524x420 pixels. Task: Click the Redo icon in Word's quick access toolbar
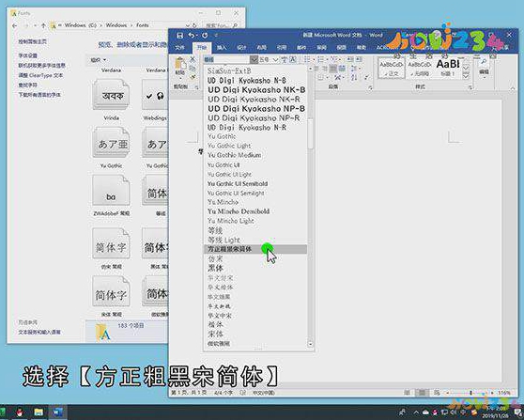click(x=205, y=36)
